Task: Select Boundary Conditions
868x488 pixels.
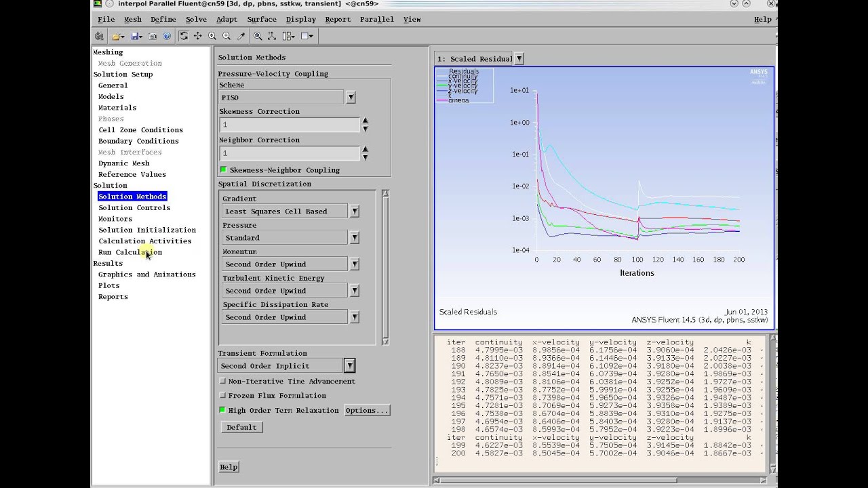Action: pyautogui.click(x=138, y=141)
